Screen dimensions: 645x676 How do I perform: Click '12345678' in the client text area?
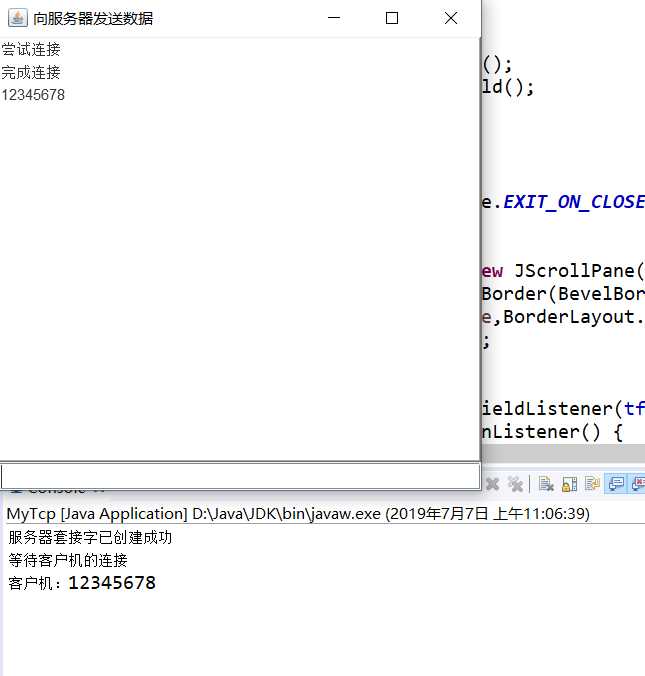(x=33, y=95)
